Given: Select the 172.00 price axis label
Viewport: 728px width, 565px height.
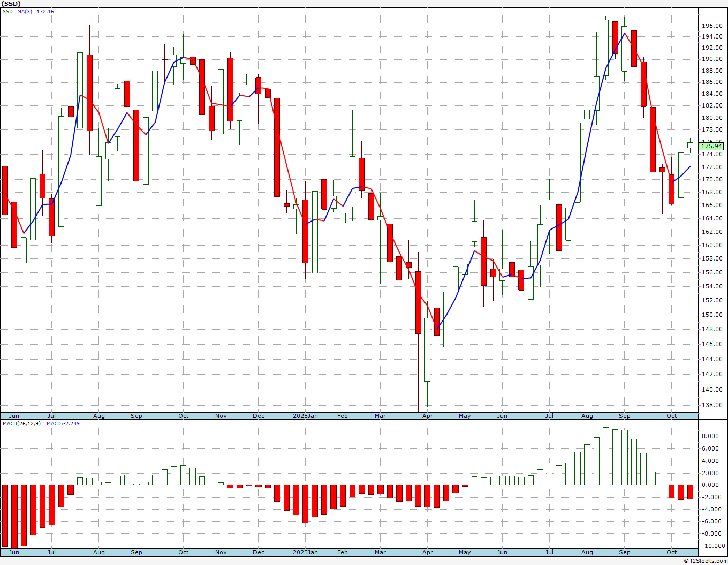Looking at the screenshot, I should (711, 167).
